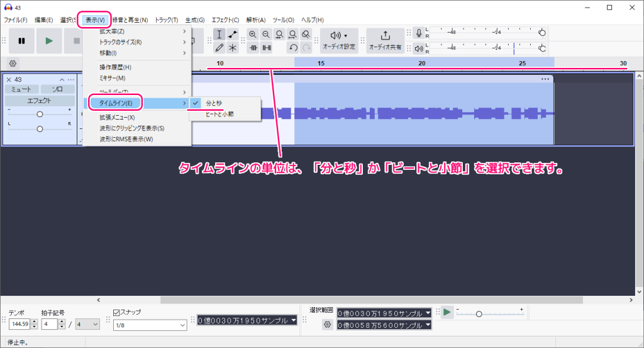Screen dimensions: 644x348
Task: Open the オーディオ設定 dropdown
Action: click(339, 40)
